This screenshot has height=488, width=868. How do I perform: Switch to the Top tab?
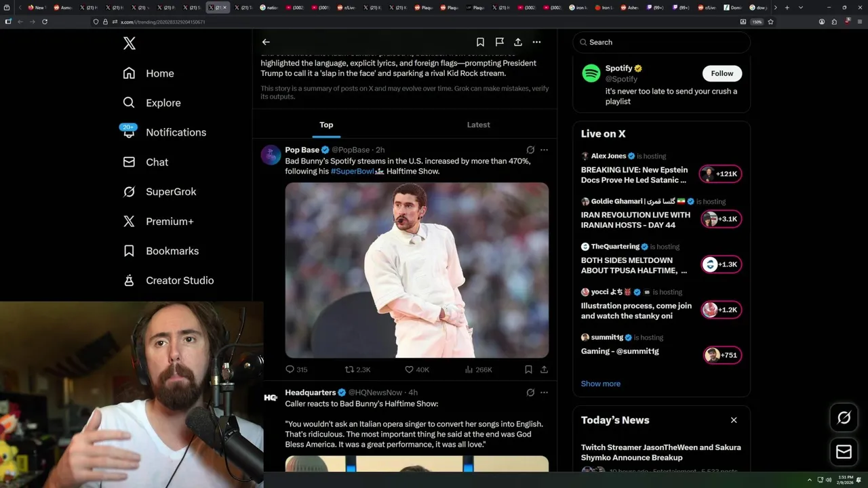pos(326,125)
